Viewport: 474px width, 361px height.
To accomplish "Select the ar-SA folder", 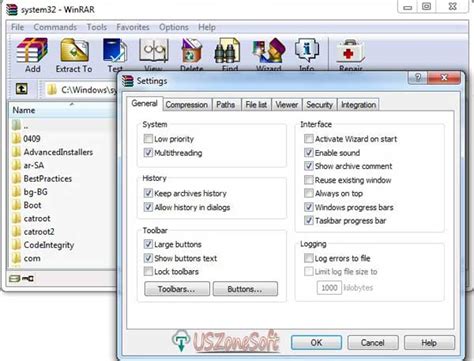I will pos(28,165).
